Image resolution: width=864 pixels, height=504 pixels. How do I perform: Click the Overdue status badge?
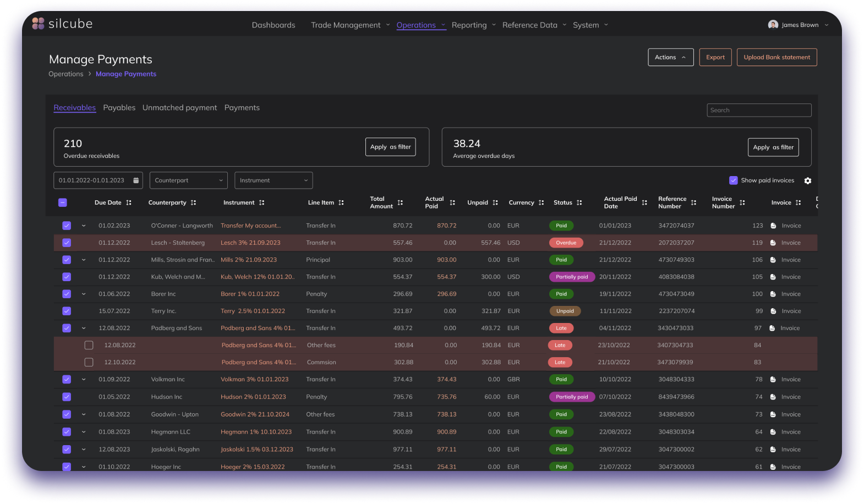pos(566,243)
